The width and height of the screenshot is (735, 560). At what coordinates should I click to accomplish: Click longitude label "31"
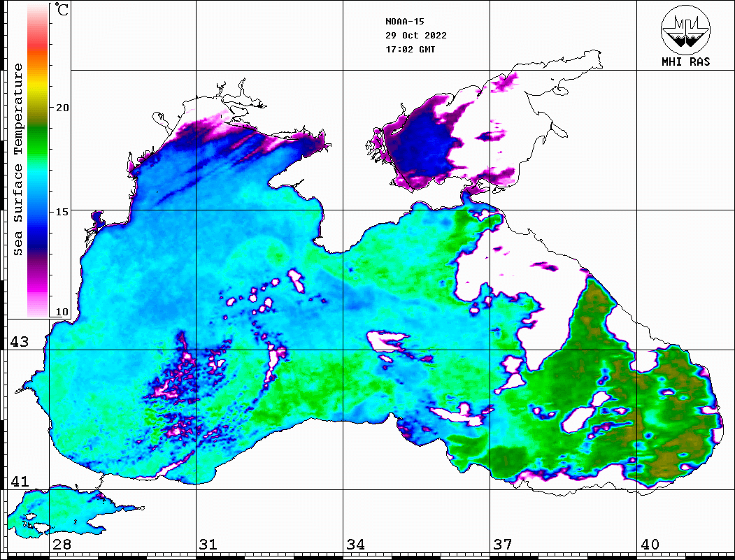click(x=208, y=544)
